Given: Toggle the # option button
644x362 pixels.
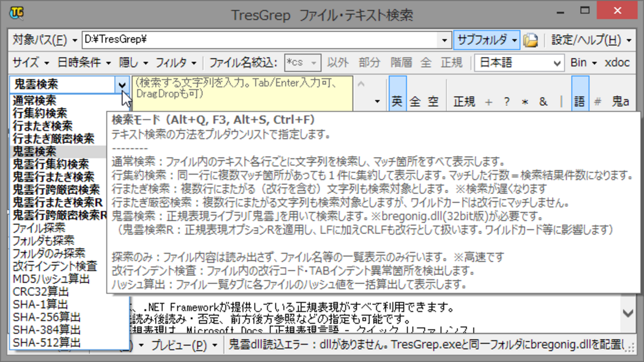Looking at the screenshot, I should (x=598, y=101).
